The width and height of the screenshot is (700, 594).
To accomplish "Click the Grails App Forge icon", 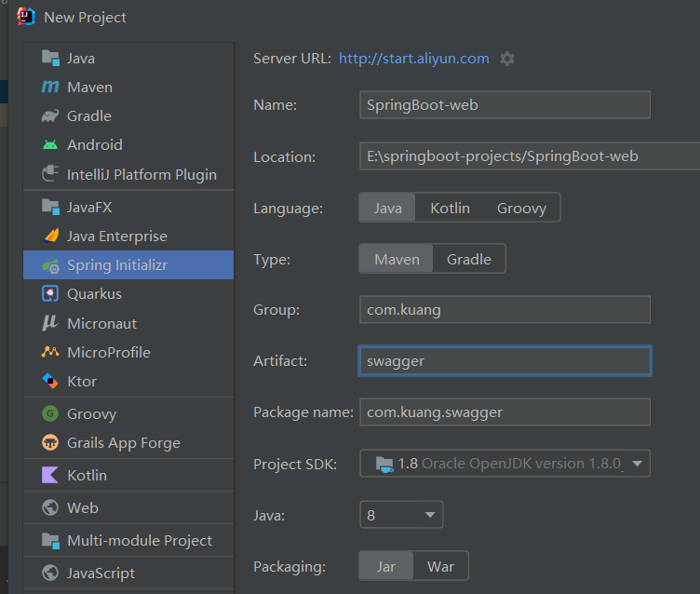I will pyautogui.click(x=50, y=442).
